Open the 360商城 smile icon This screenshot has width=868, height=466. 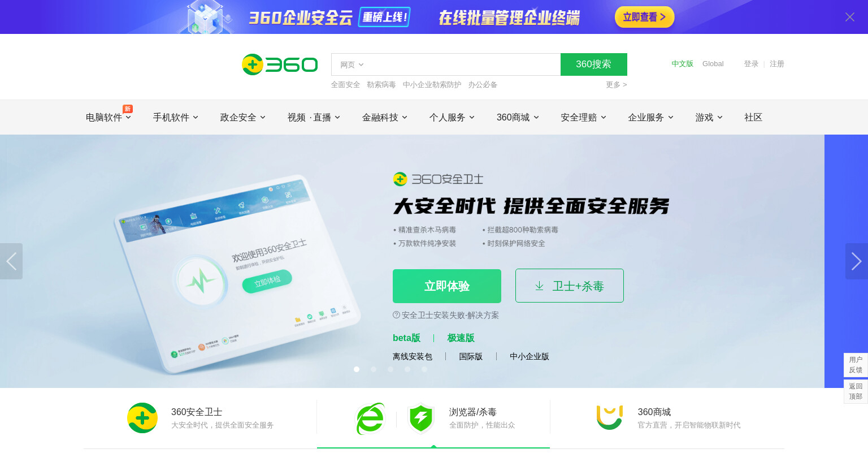click(609, 417)
